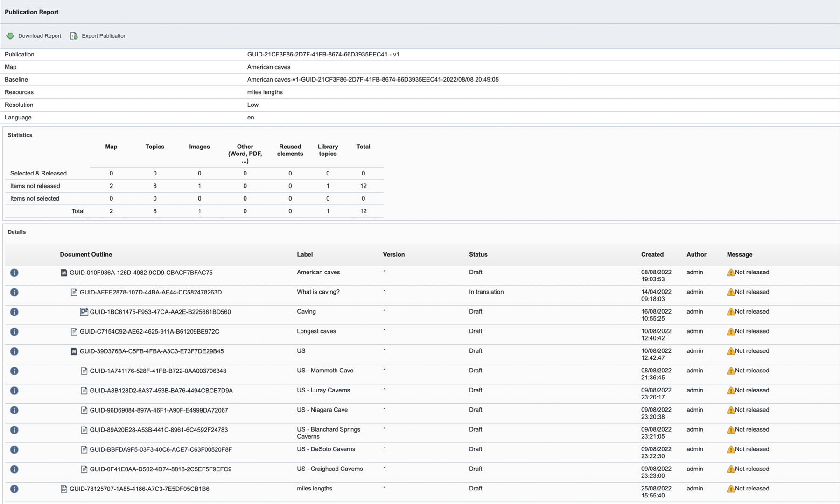Image resolution: width=840 pixels, height=504 pixels.
Task: Open the info icon for US - Mammoth Cave
Action: tap(14, 371)
